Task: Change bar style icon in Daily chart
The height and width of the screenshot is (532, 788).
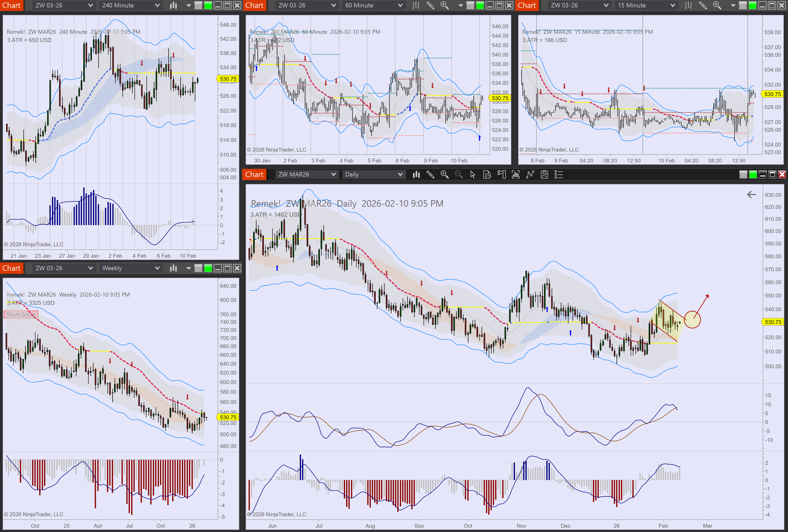Action: pos(416,175)
